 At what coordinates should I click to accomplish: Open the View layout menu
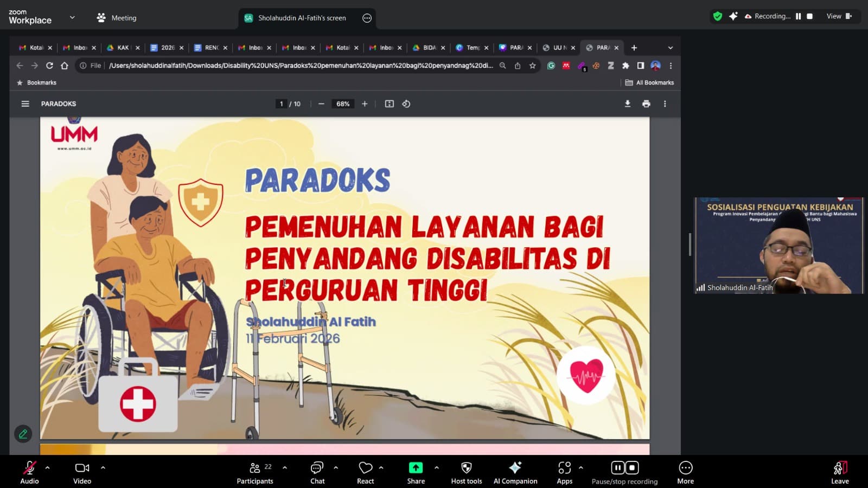click(x=839, y=16)
